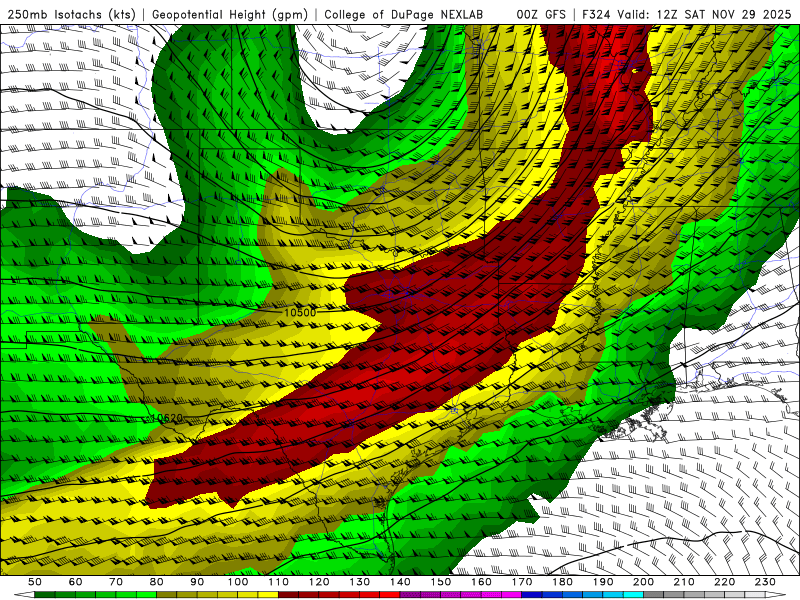Click the "Geopotential Height (gpm)" header label
The image size is (800, 600).
(230, 15)
